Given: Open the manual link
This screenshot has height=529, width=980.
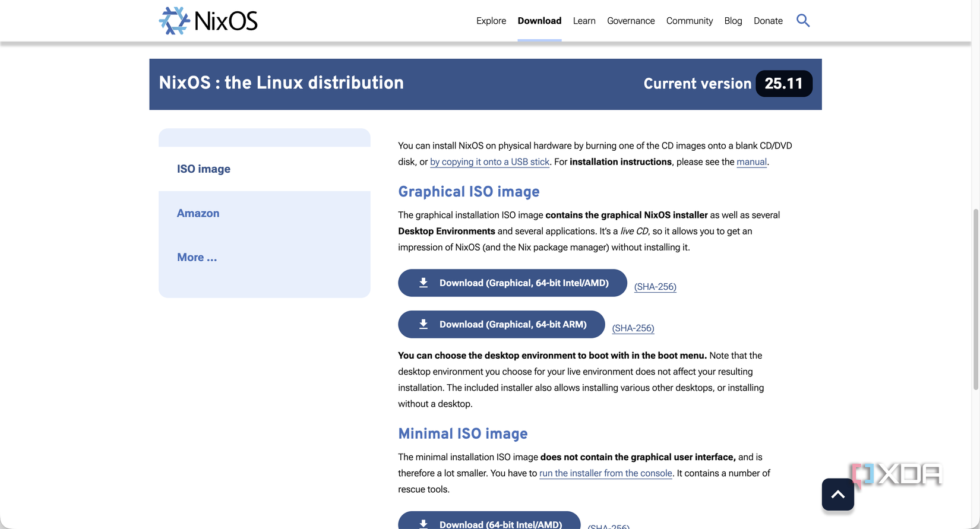Looking at the screenshot, I should click(x=752, y=161).
